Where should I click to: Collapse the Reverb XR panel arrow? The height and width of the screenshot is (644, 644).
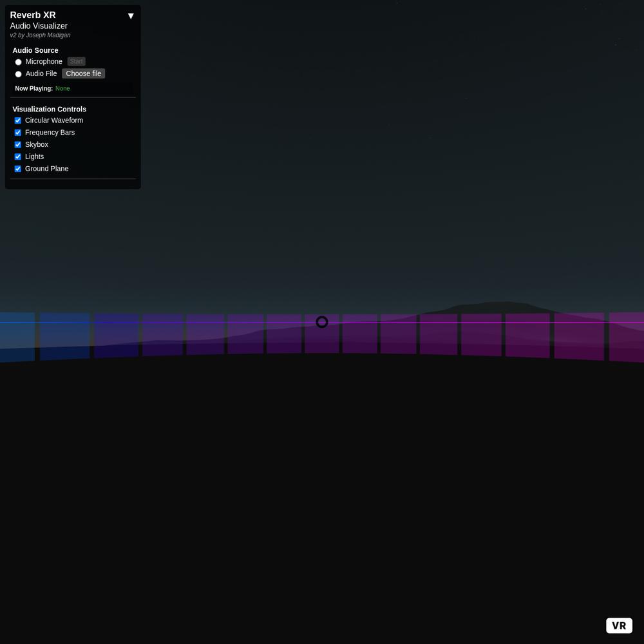click(x=131, y=16)
